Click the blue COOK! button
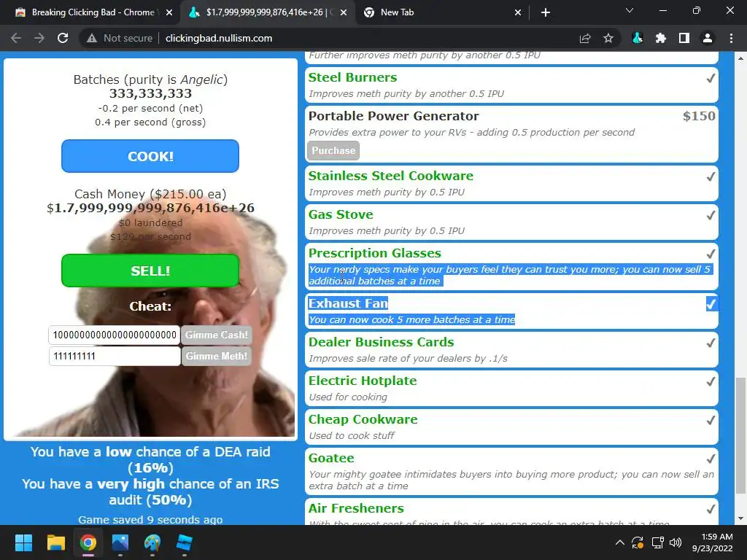Screen dimensions: 747x560 [150, 156]
